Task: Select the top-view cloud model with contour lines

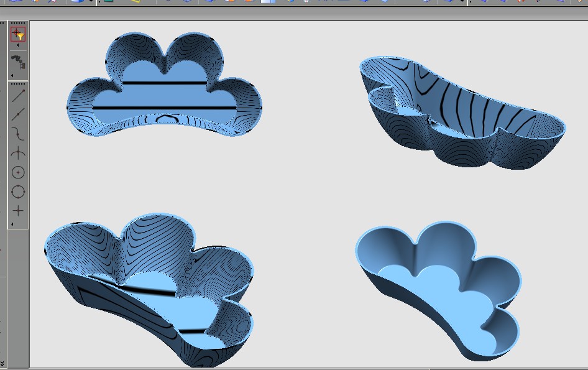Action: [x=165, y=84]
